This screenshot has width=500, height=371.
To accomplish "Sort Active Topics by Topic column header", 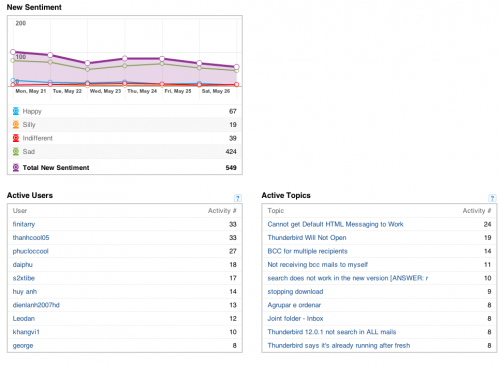I will click(x=276, y=211).
